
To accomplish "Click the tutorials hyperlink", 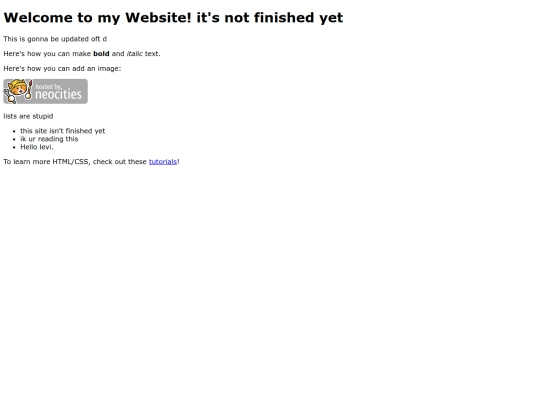I will (163, 162).
